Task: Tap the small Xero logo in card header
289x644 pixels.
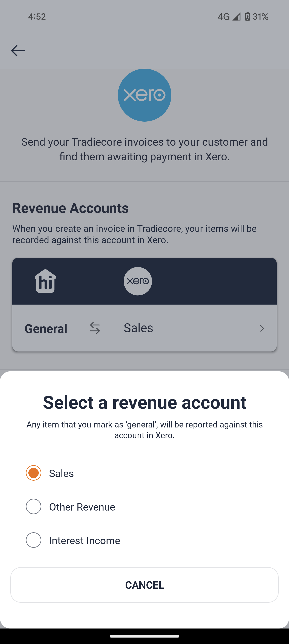Action: click(138, 281)
